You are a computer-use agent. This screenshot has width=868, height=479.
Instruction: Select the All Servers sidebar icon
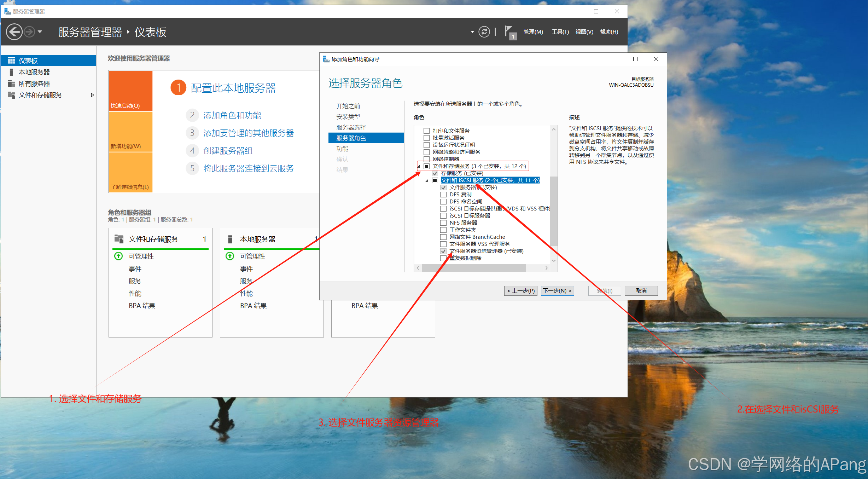12,83
